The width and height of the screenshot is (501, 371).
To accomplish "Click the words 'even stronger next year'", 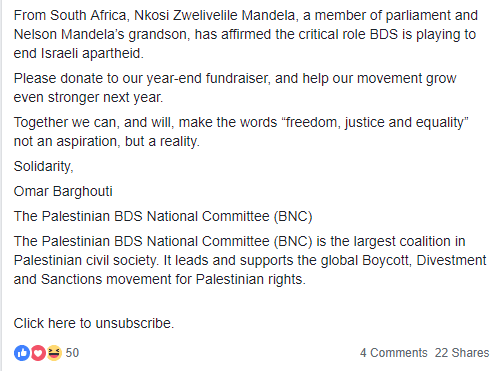I will [x=88, y=98].
